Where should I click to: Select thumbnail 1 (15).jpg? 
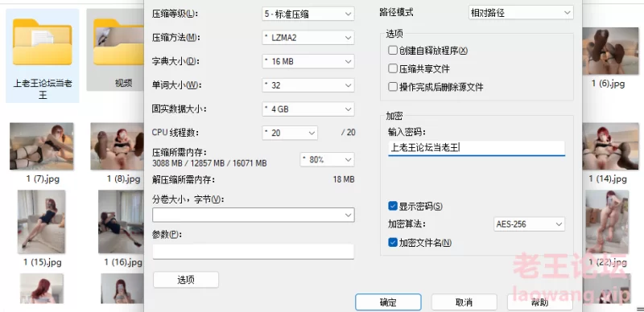coord(42,222)
